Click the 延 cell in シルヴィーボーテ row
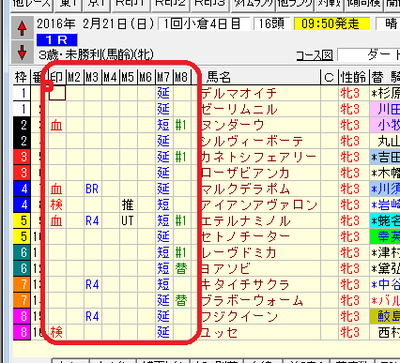Image resolution: width=400 pixels, height=363 pixels. click(x=163, y=141)
